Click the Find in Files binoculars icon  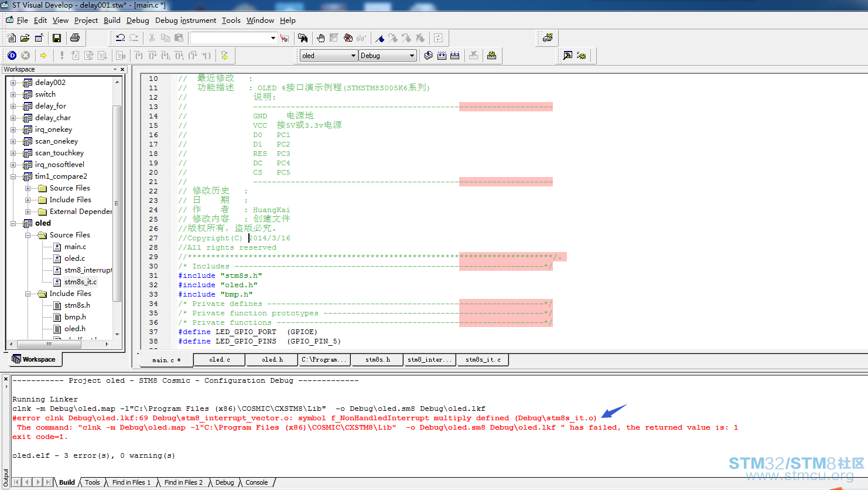[303, 38]
